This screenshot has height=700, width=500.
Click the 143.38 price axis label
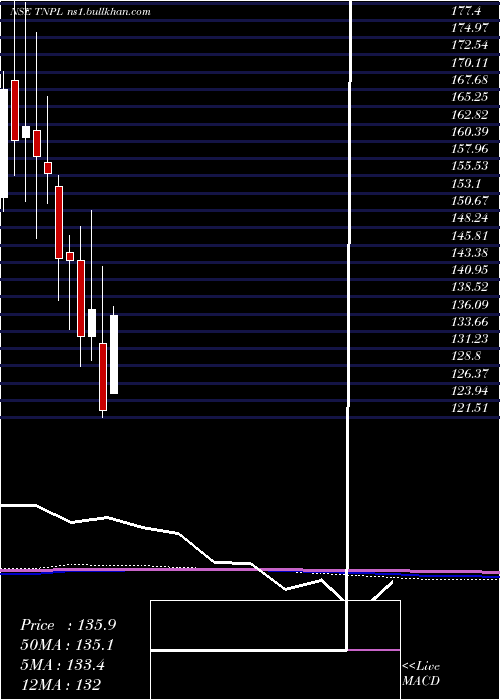click(470, 253)
